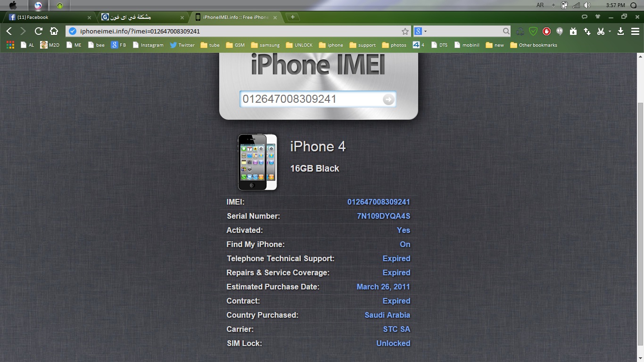Open the grey quotes Hangouts extension icon
This screenshot has width=644, height=362.
click(560, 31)
